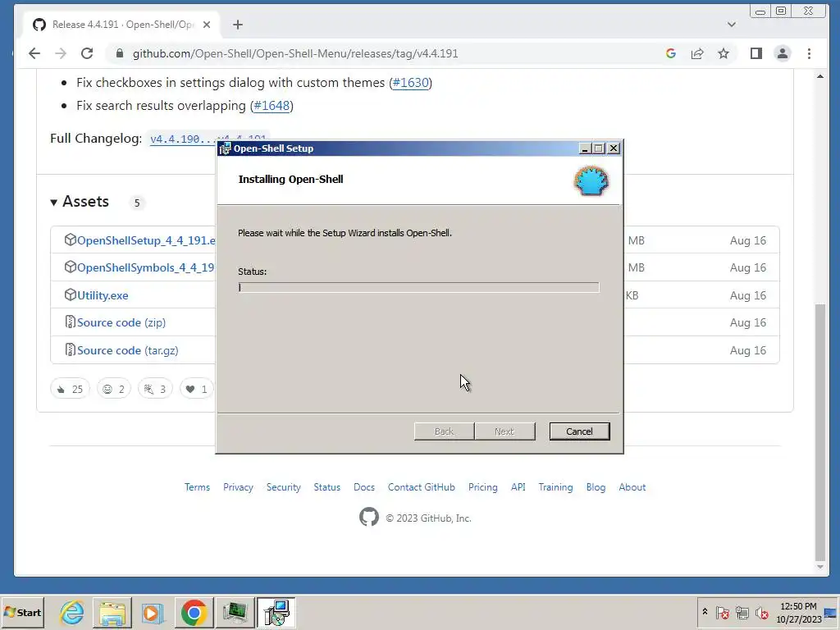Viewport: 840px width, 630px height.
Task: Reload the GitHub release page
Action: (87, 53)
